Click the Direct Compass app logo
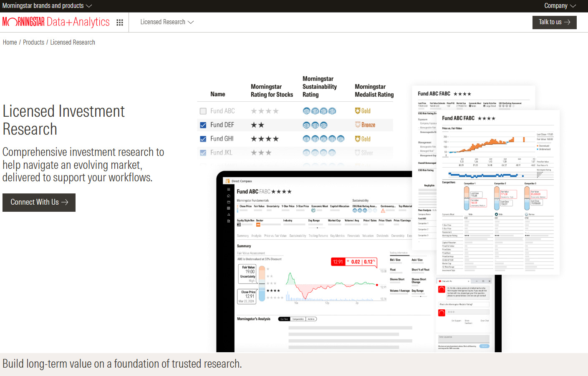The image size is (588, 376). click(x=227, y=181)
